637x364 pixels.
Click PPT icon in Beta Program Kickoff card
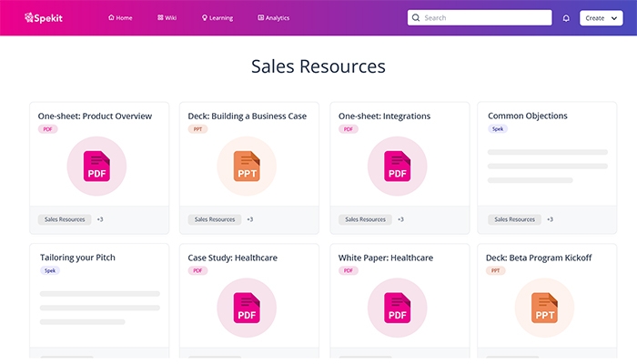pyautogui.click(x=544, y=308)
